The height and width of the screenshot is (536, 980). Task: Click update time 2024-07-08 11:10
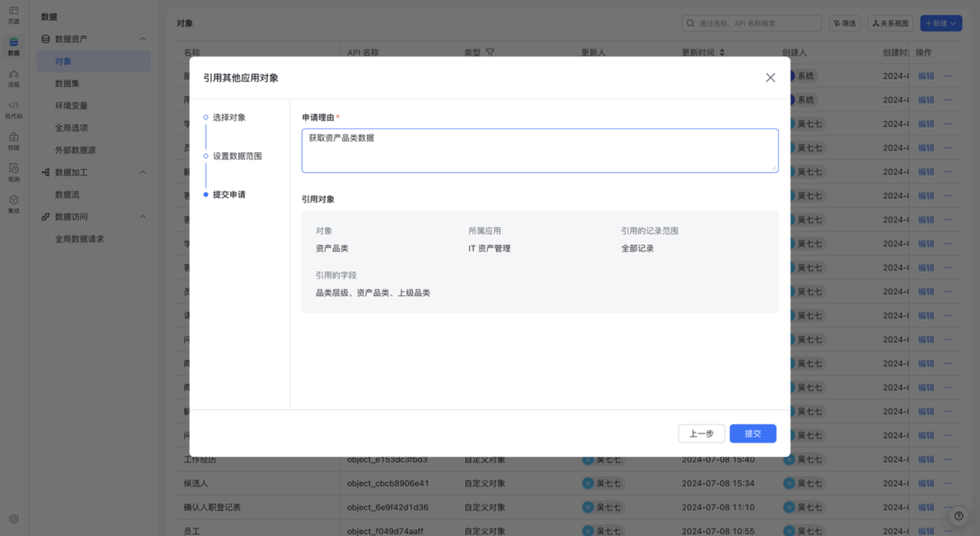pos(718,507)
